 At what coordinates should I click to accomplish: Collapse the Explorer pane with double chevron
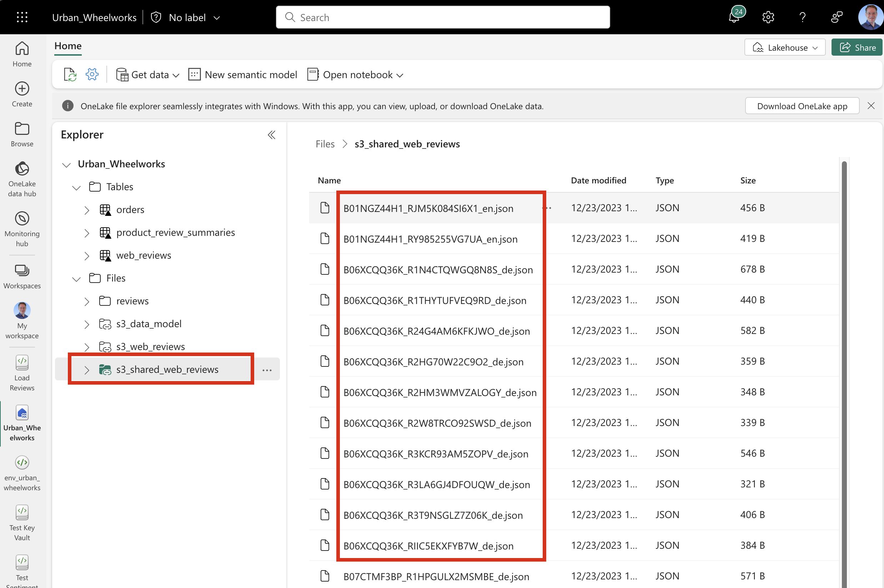(x=271, y=135)
